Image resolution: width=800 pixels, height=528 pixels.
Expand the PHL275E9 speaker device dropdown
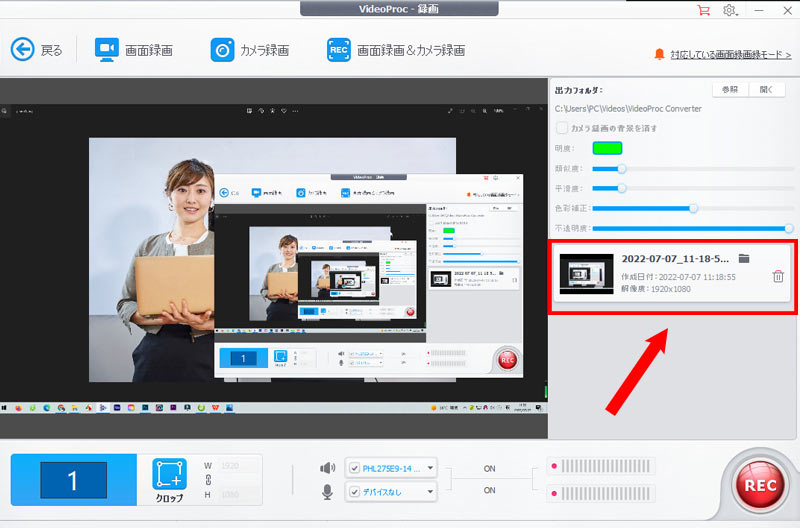click(430, 467)
